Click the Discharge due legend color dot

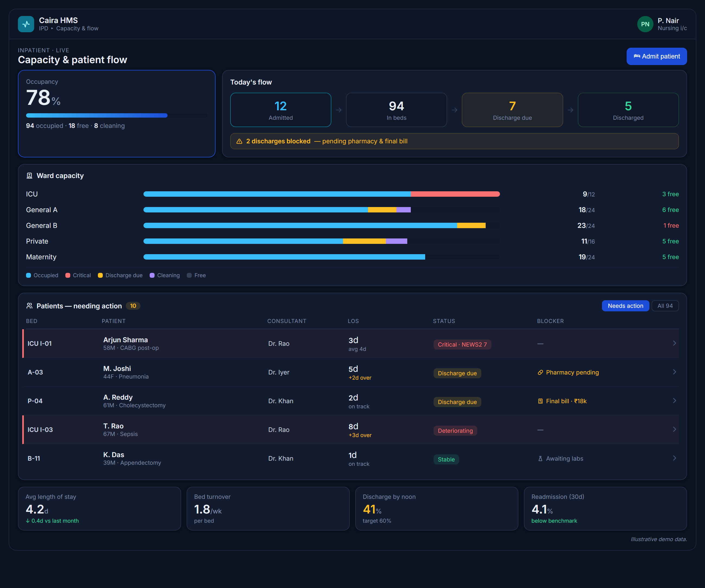[x=100, y=275]
